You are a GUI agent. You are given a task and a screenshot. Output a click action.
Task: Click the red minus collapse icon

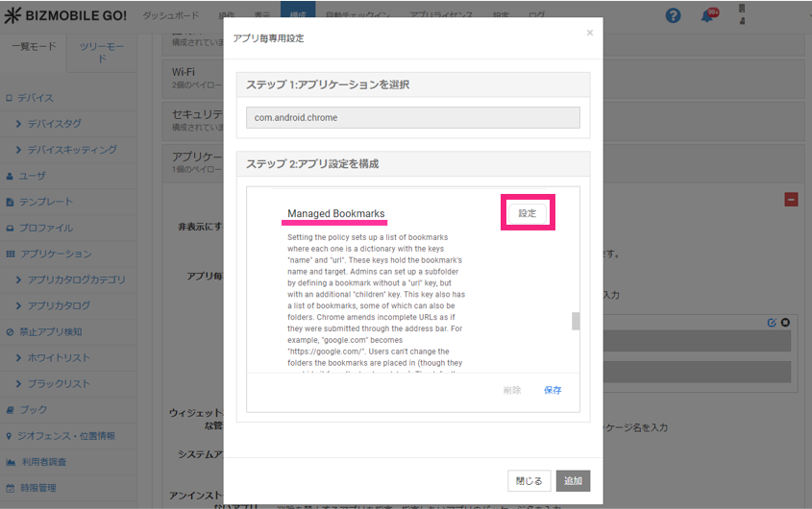[x=791, y=199]
